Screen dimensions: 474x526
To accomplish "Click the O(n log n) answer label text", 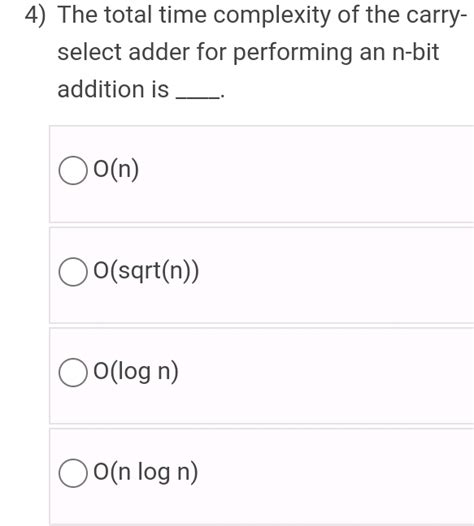I will click(x=146, y=472).
